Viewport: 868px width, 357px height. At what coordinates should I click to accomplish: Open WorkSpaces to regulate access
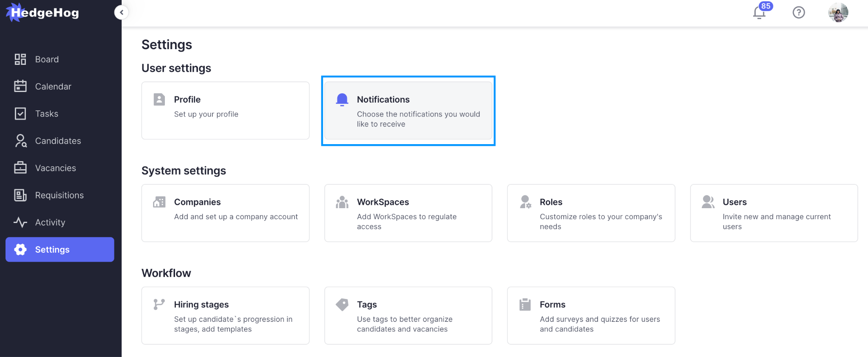tap(408, 213)
